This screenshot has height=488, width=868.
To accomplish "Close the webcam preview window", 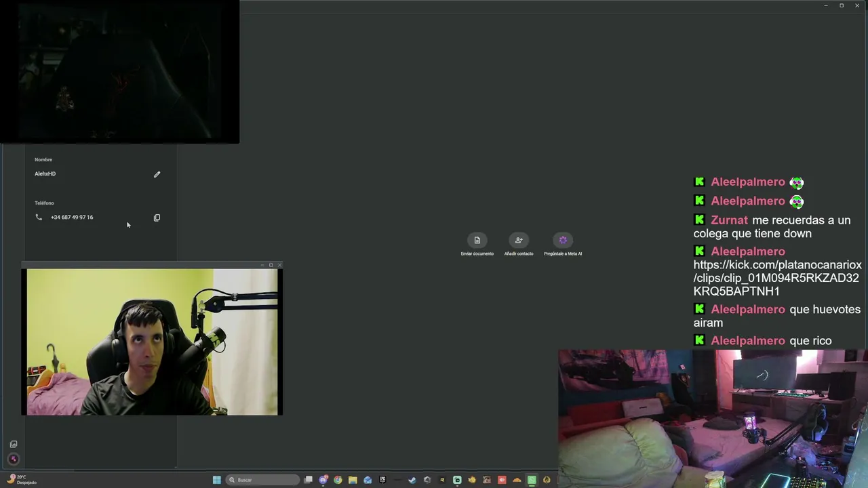I will (x=279, y=265).
